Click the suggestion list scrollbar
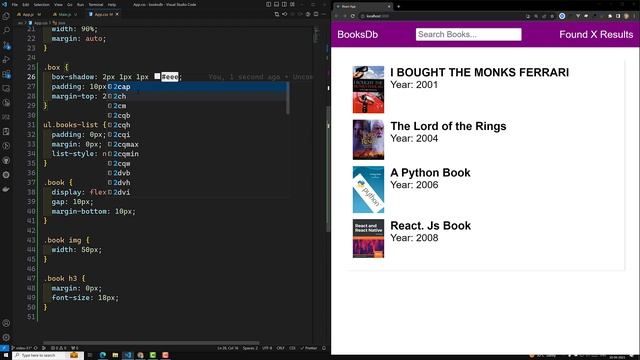This screenshot has width=640, height=360. point(288,98)
